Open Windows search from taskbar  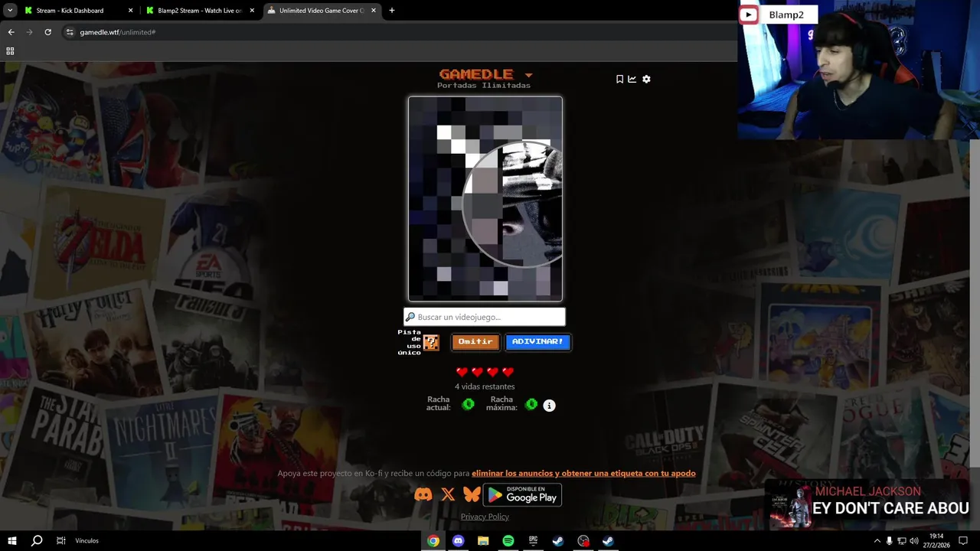(x=37, y=541)
